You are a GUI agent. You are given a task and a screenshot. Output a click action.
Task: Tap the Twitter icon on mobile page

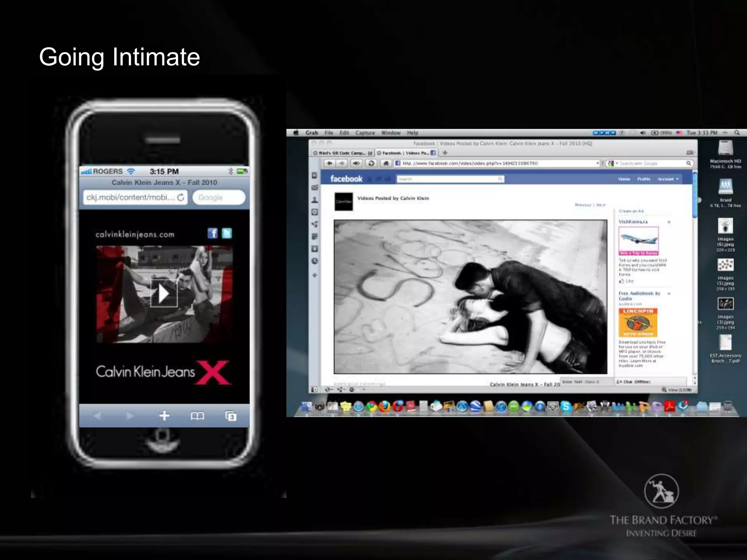point(227,233)
